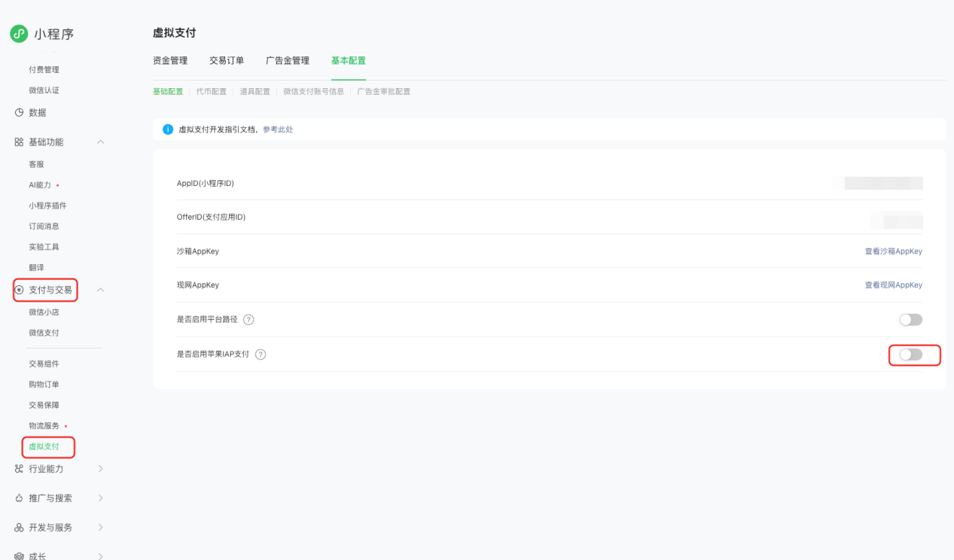
Task: Click the 查看沙箱AppKey link
Action: [894, 251]
